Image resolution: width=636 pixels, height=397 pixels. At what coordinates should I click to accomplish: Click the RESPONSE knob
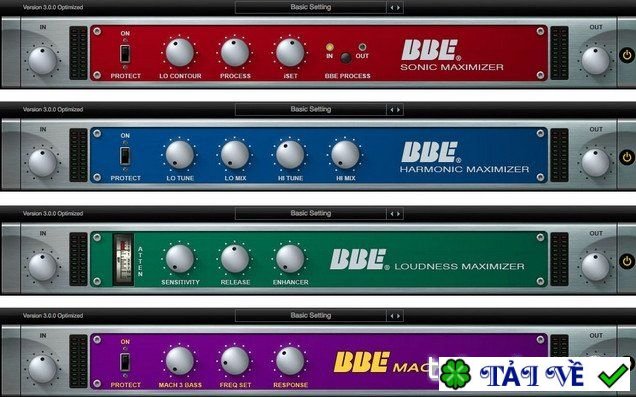point(290,361)
